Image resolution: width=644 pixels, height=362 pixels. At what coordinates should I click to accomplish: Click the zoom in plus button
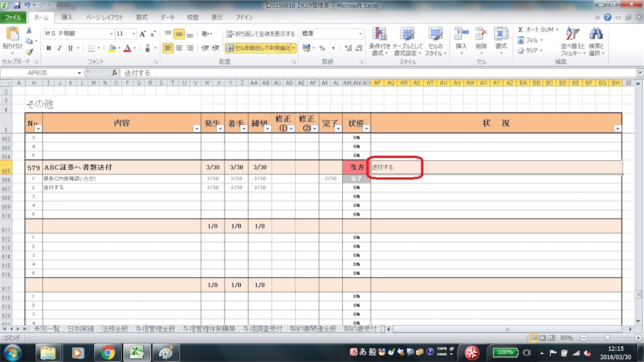638,337
